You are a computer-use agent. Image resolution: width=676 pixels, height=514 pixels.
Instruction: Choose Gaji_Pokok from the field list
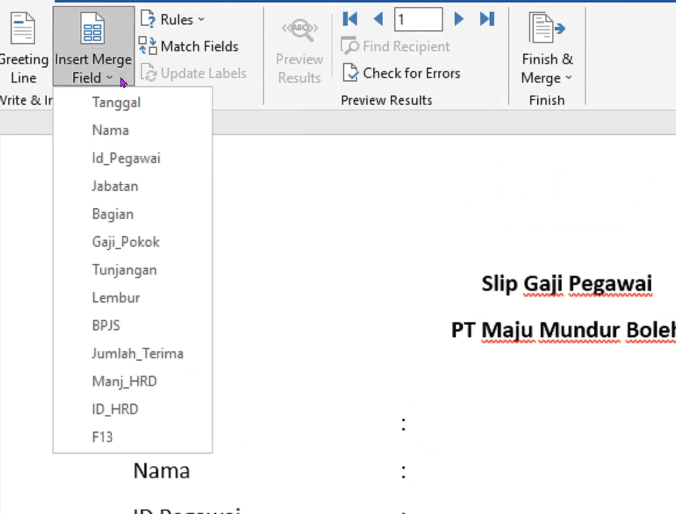tap(125, 242)
